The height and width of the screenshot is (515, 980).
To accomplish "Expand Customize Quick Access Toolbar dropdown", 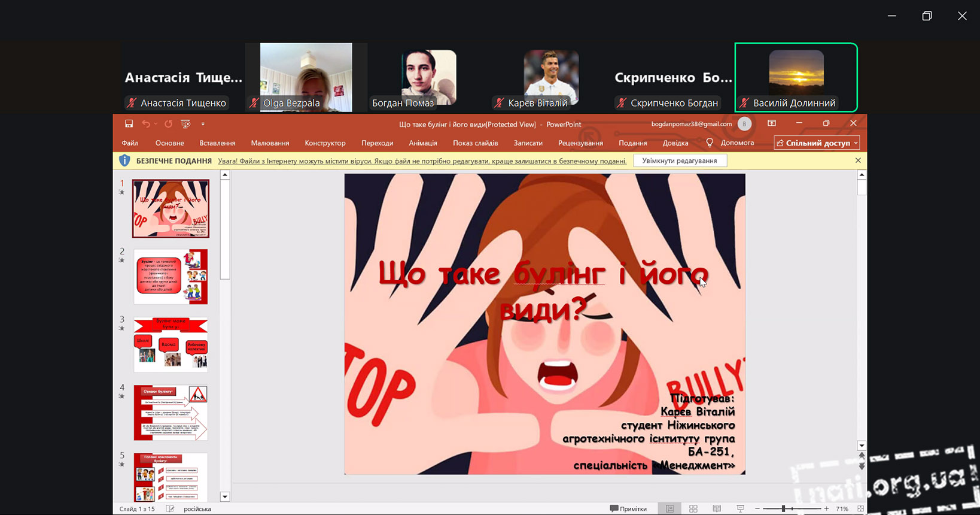I will click(203, 124).
